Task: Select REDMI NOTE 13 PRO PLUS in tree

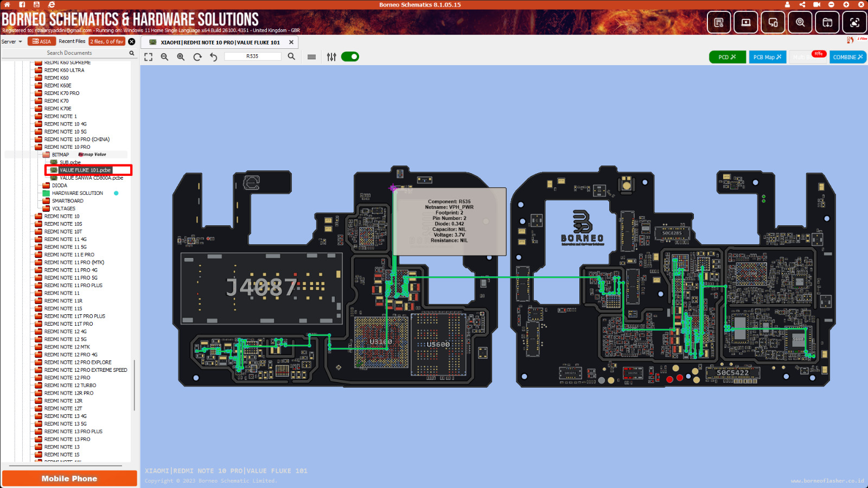Action: (x=73, y=432)
